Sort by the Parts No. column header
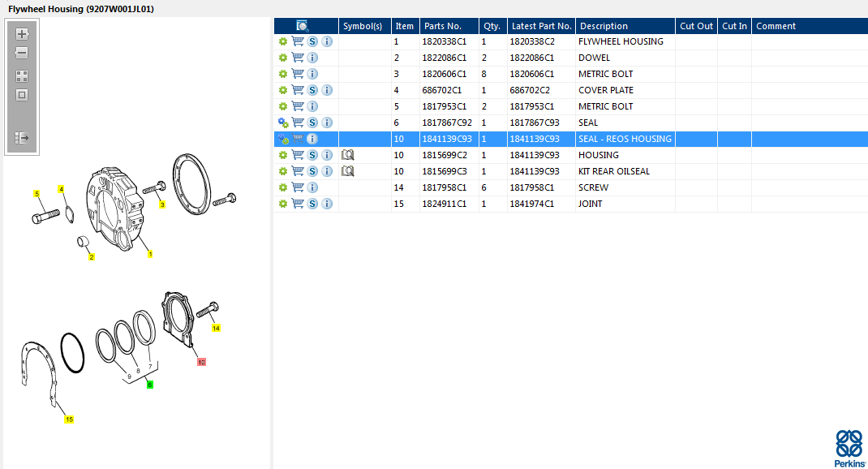868x469 pixels. click(x=449, y=26)
